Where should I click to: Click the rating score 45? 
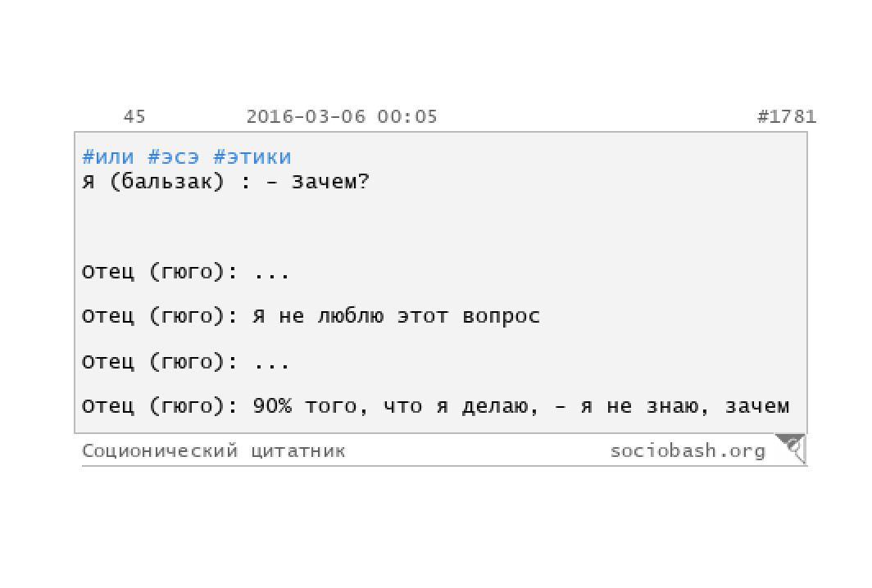(134, 117)
